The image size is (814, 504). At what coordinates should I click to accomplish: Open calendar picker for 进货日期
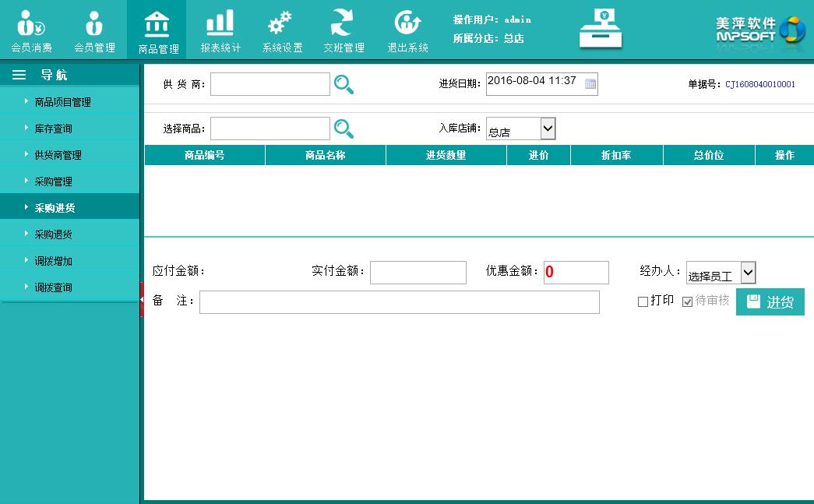pos(590,84)
